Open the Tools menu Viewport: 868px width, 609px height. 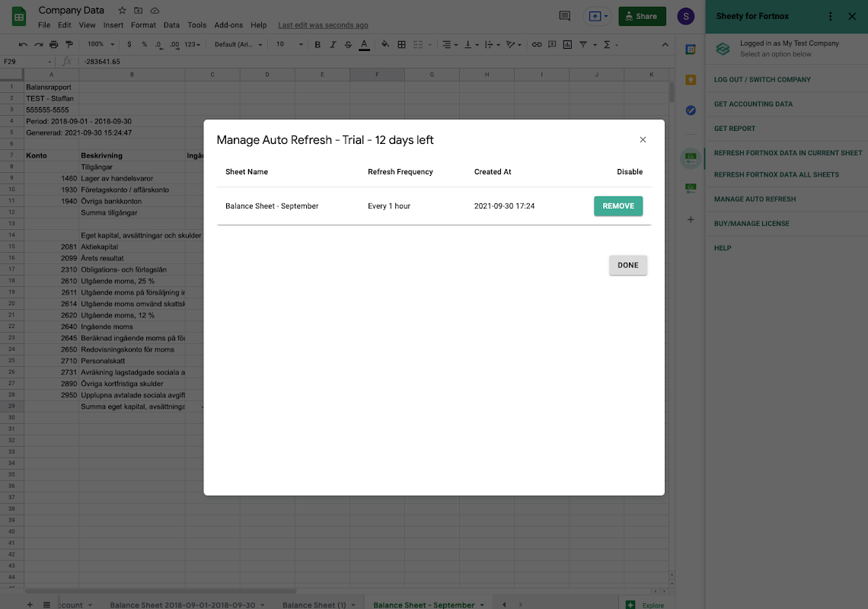click(x=196, y=25)
